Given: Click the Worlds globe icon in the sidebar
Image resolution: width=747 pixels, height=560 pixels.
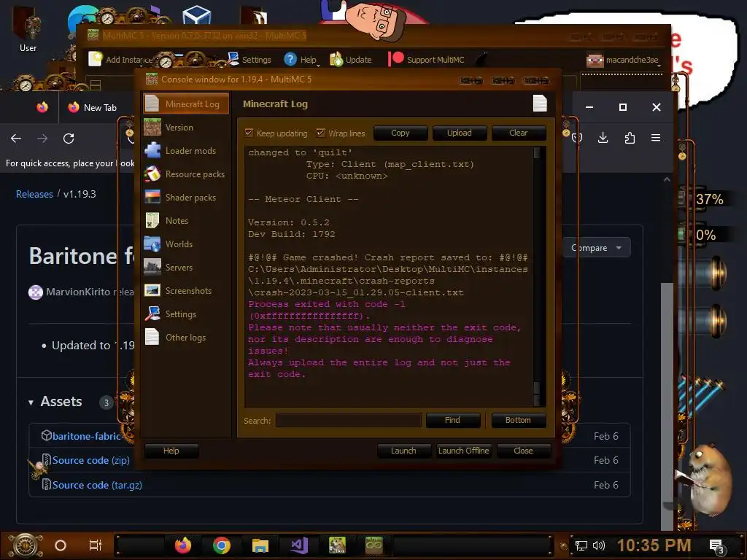Looking at the screenshot, I should click(x=152, y=244).
